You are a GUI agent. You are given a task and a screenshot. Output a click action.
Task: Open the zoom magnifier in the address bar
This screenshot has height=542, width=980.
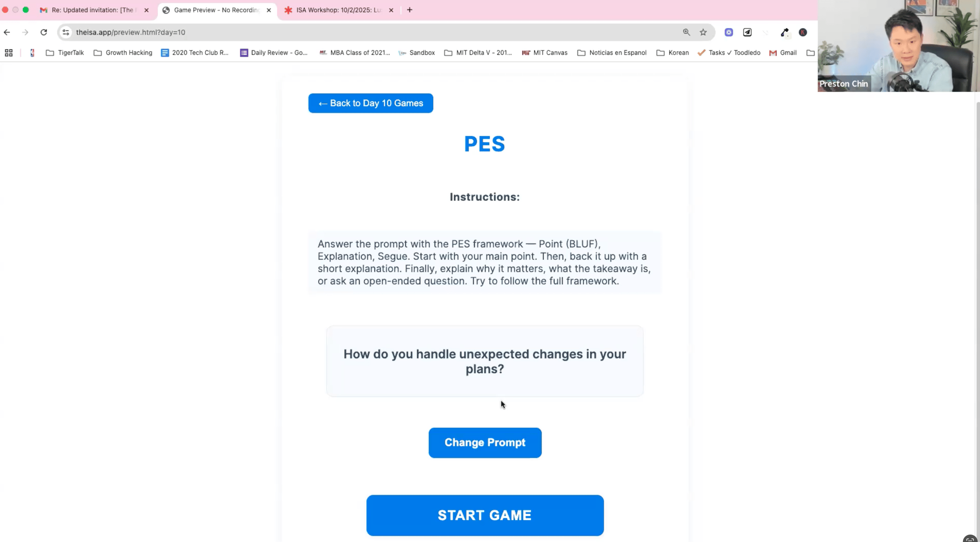click(x=686, y=32)
